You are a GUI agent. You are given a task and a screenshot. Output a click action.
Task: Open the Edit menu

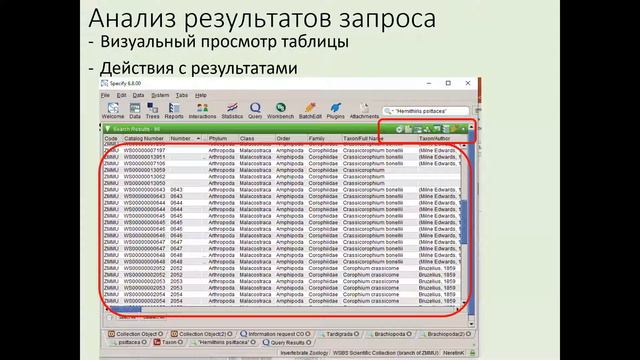[122, 95]
